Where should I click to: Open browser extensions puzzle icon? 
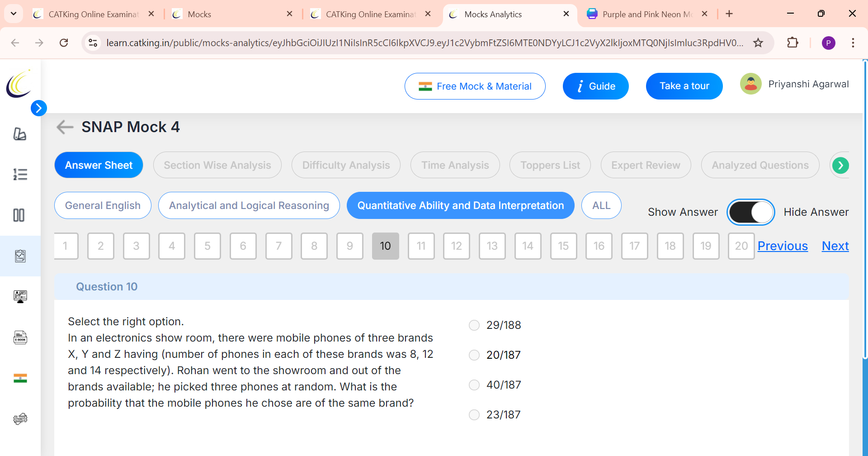click(x=793, y=43)
